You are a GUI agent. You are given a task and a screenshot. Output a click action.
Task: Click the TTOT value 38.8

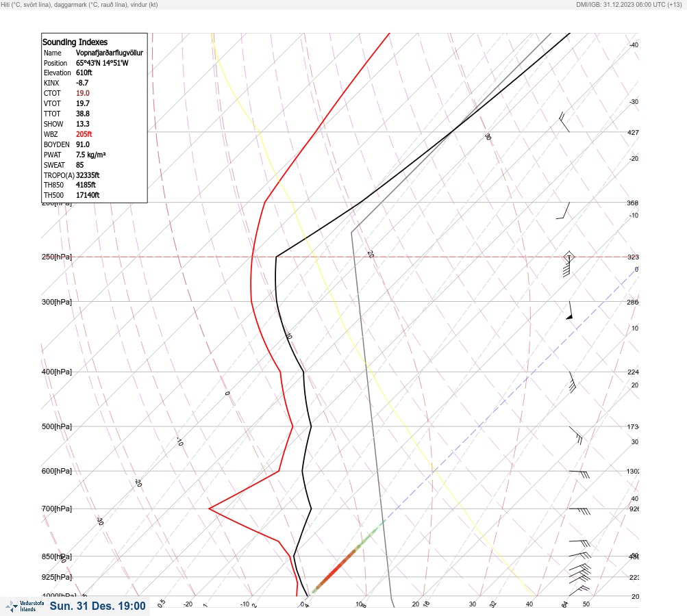point(83,114)
